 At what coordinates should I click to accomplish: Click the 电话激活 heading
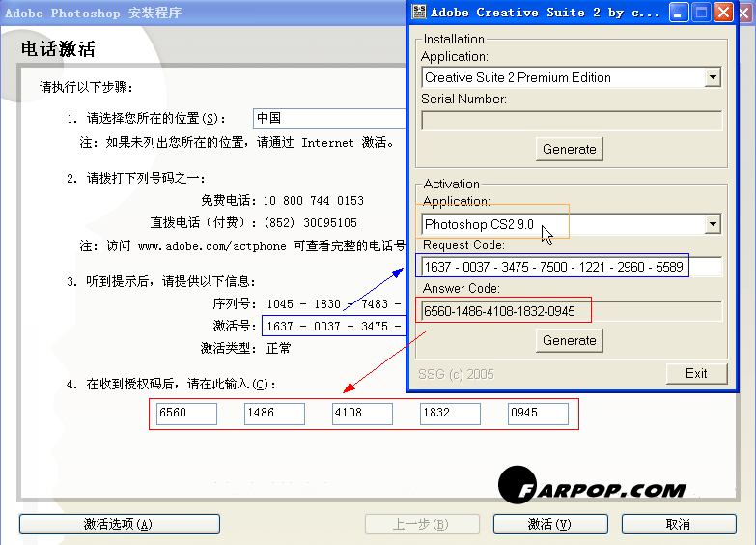[58, 49]
